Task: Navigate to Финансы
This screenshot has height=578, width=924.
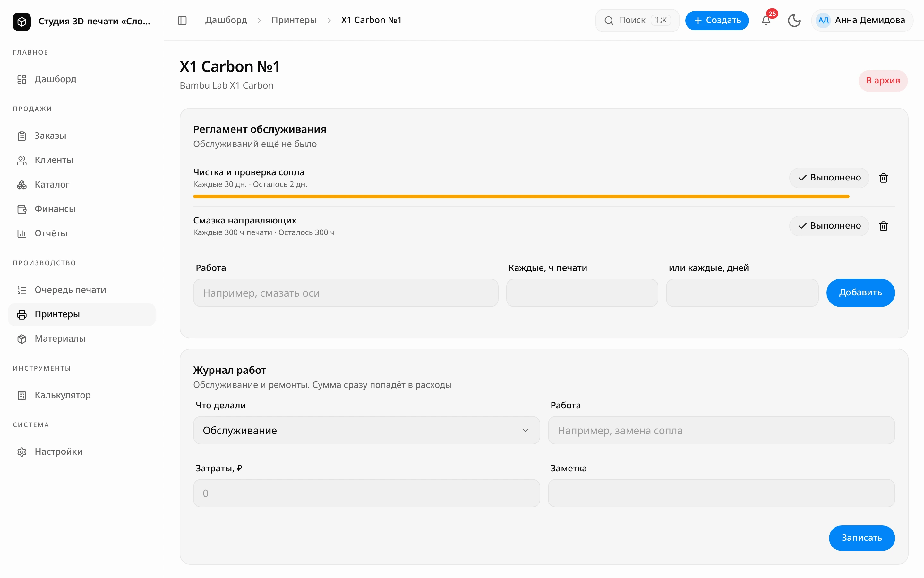Action: coord(82,209)
